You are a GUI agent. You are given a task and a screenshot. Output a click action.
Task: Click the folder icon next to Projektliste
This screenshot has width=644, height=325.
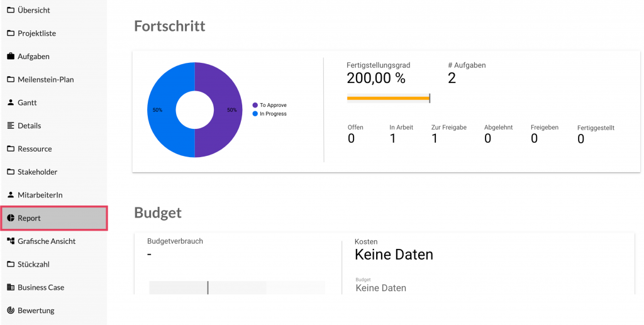click(x=11, y=33)
